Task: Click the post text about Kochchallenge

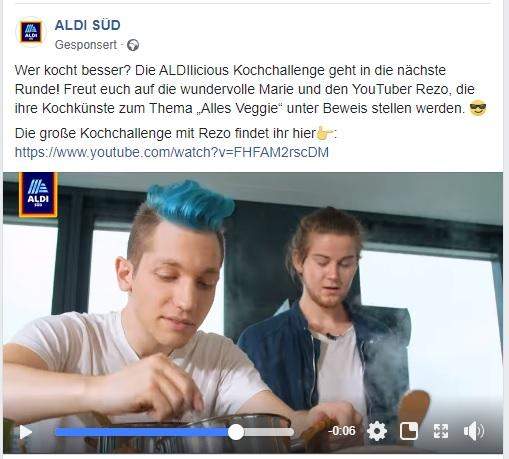Action: pos(250,89)
